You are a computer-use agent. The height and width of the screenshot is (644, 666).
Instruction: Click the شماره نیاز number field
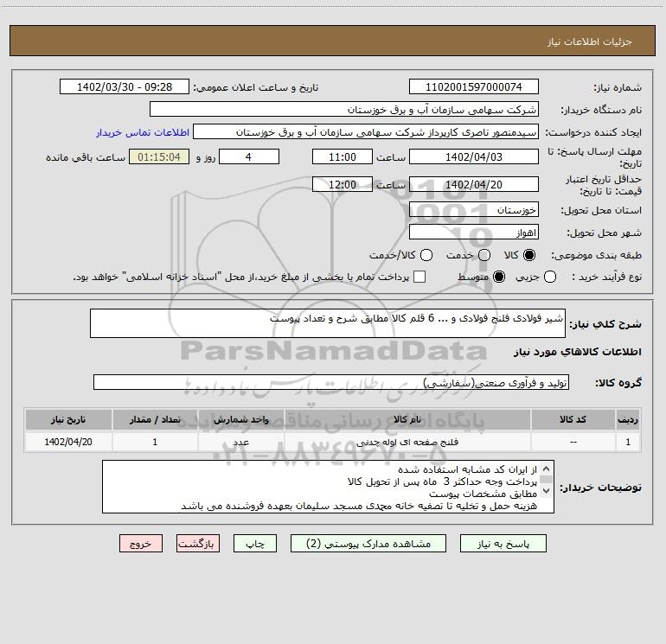click(x=474, y=87)
